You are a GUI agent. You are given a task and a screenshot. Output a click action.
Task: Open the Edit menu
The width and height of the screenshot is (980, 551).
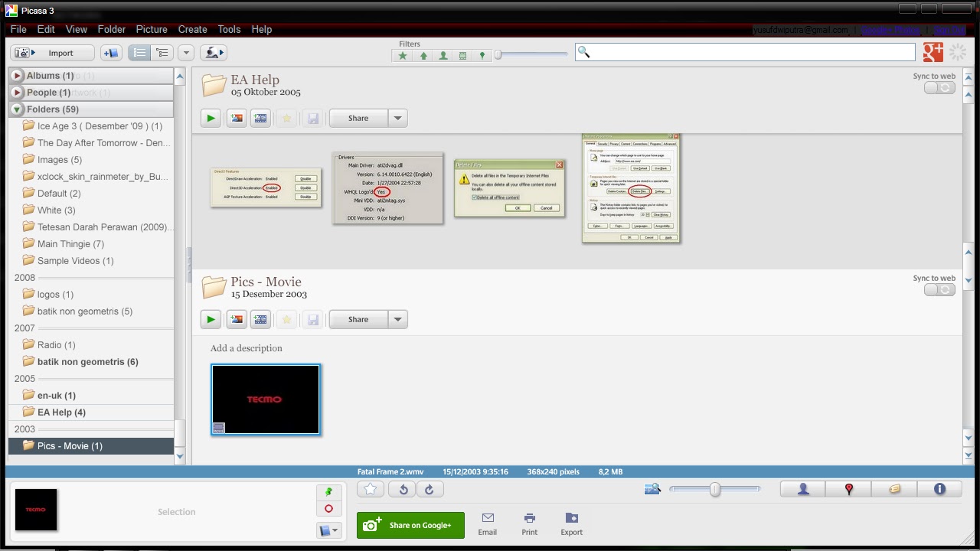pos(46,29)
